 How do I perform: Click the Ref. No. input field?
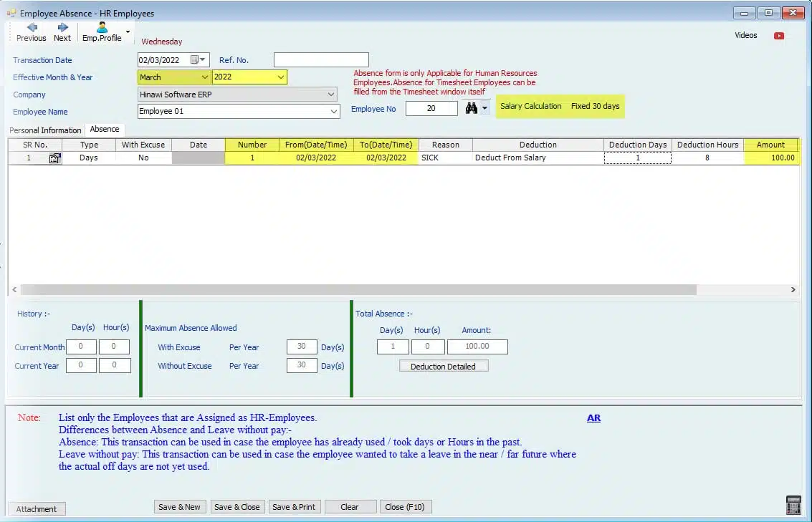(321, 60)
